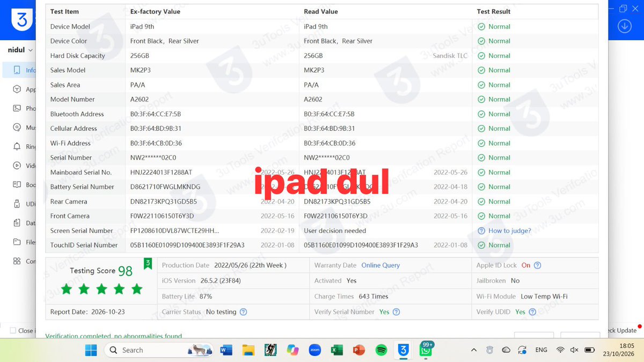Screen dimensions: 644x362
Task: Open the How to judge? link
Action: pyautogui.click(x=510, y=231)
